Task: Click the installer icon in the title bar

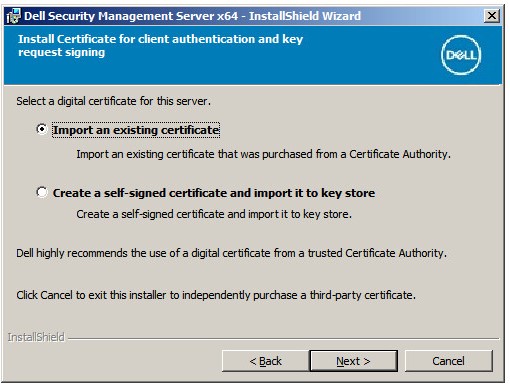Action: [13, 16]
